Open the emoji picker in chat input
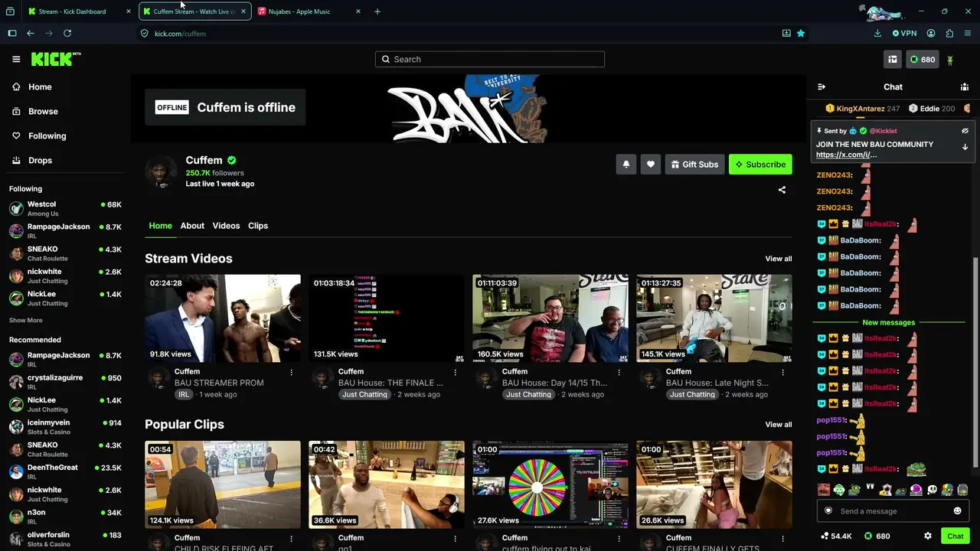This screenshot has height=551, width=980. pos(957,511)
